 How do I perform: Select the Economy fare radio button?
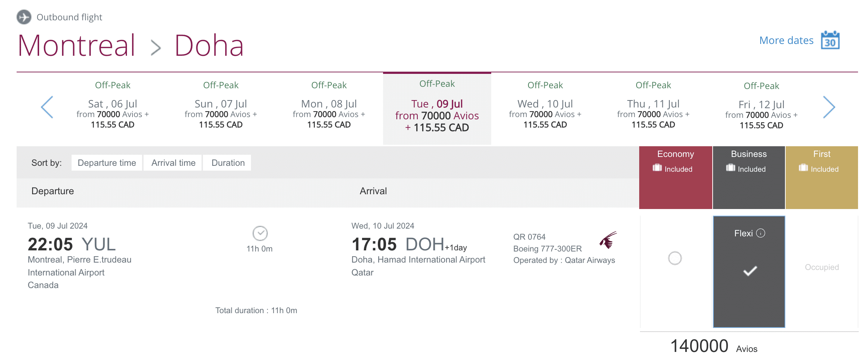pyautogui.click(x=675, y=258)
